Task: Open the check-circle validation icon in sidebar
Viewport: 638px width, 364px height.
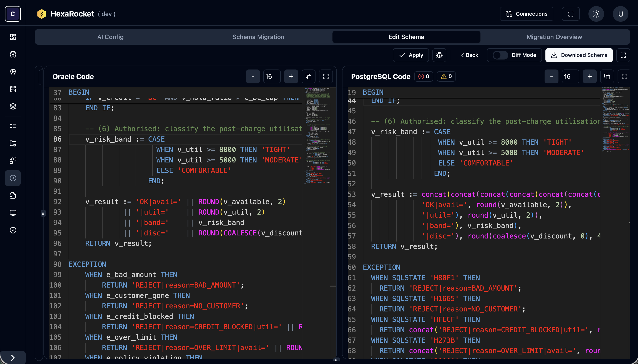Action: pos(13,230)
